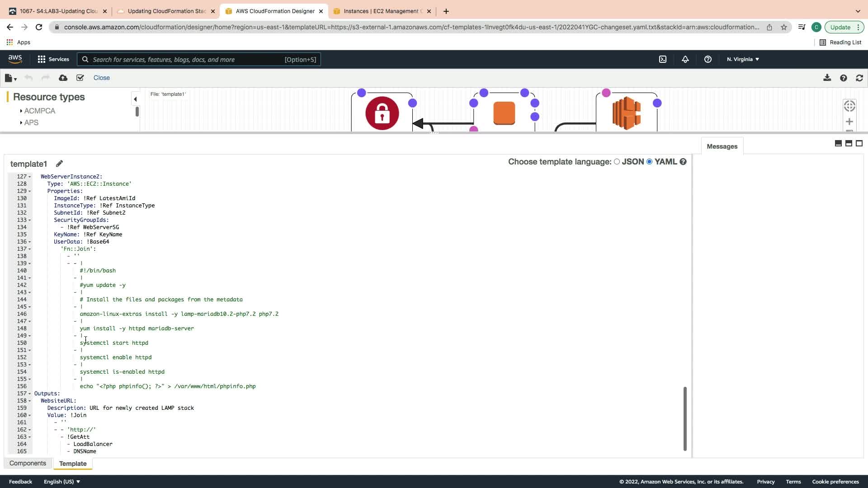The image size is (868, 488).
Task: Open the Services menu button
Action: (x=53, y=59)
